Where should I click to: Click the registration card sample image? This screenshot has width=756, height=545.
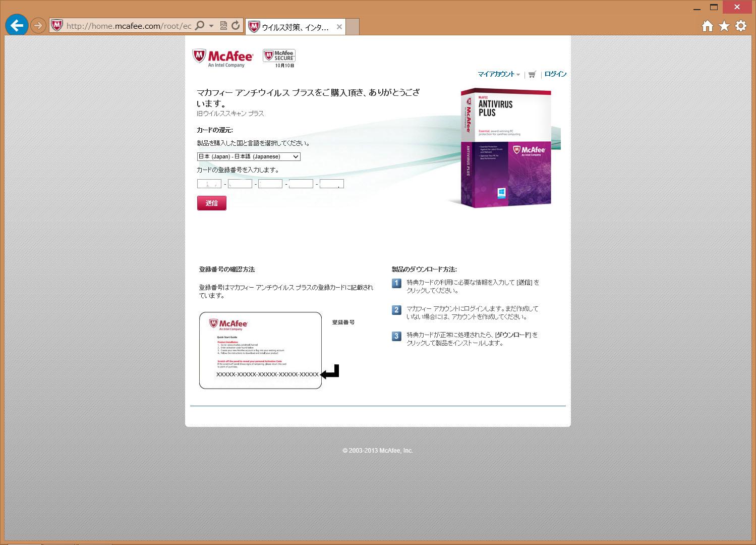tap(260, 351)
